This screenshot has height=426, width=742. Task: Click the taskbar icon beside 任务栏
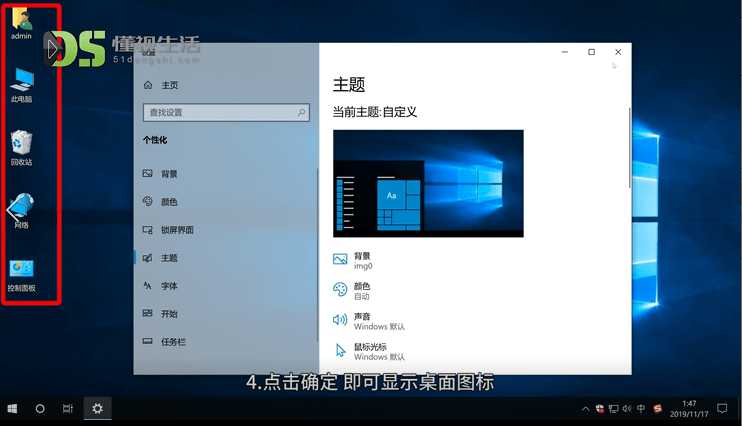pyautogui.click(x=148, y=341)
